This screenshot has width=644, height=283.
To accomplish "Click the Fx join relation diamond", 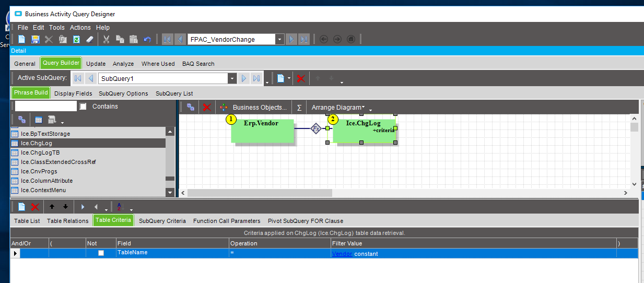I will [315, 128].
